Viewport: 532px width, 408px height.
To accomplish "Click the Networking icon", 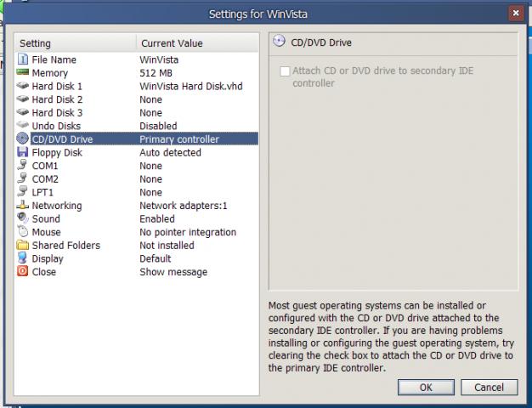I will 23,205.
